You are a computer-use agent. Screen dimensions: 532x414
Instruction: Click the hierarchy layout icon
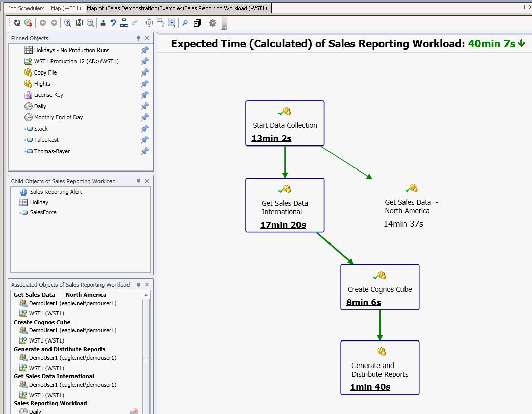point(124,23)
